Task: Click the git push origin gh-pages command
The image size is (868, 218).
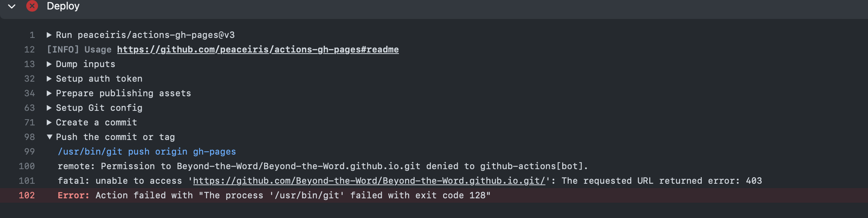Action: click(146, 152)
